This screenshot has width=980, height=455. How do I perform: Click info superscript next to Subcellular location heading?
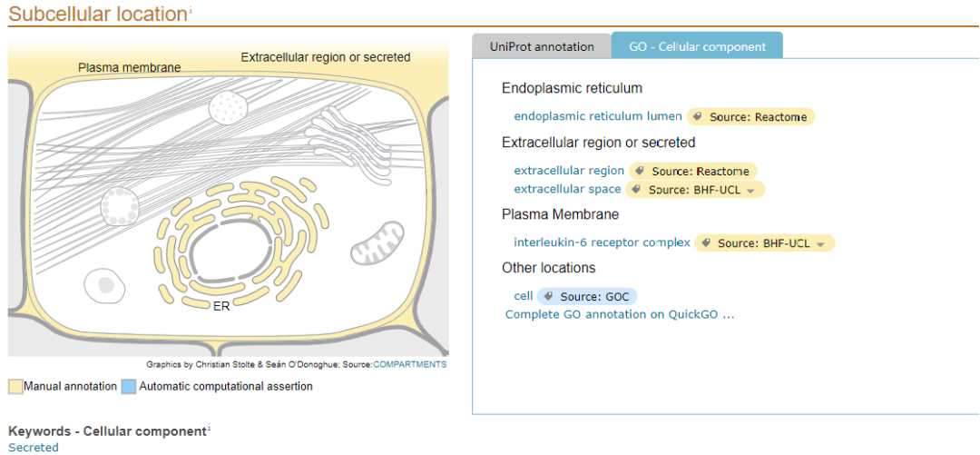click(190, 11)
